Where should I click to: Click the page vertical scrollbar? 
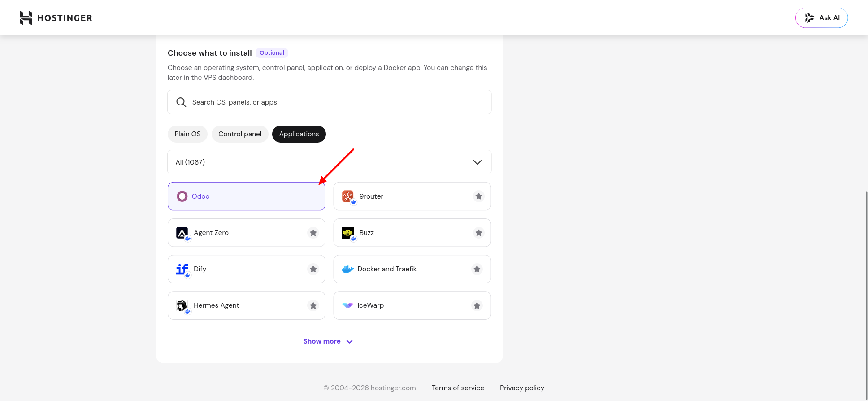click(x=866, y=296)
